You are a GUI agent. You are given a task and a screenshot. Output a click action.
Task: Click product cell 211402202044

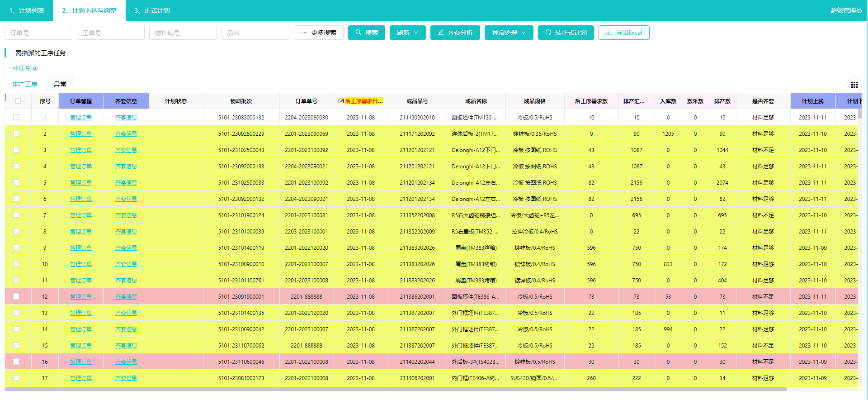tap(417, 362)
